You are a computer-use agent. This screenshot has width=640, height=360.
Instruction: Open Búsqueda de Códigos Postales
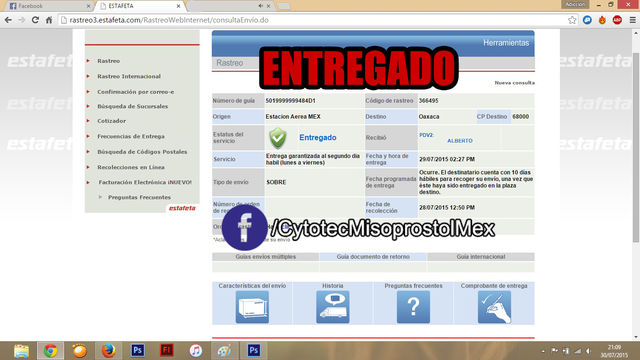point(142,152)
